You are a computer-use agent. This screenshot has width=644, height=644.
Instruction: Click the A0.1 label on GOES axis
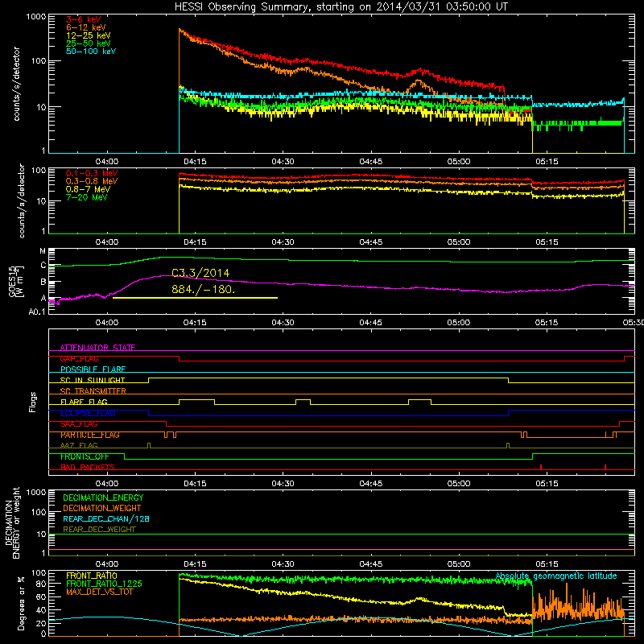tap(37, 312)
